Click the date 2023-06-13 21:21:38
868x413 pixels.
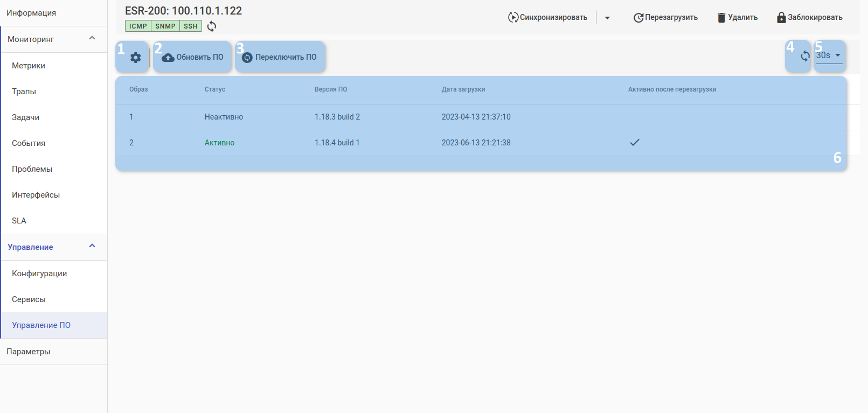coord(476,143)
